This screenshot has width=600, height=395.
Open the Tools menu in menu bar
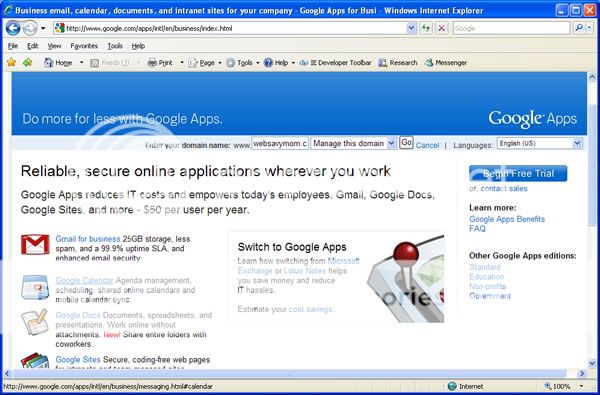point(115,46)
